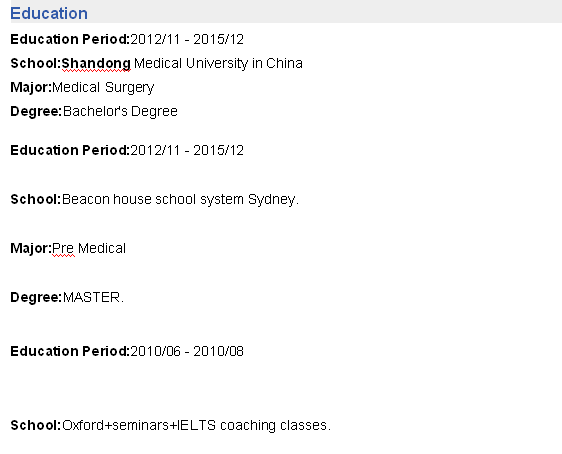Screen dimensions: 562x454
Task: Click Beacon house school system Sydney text
Action: (180, 199)
